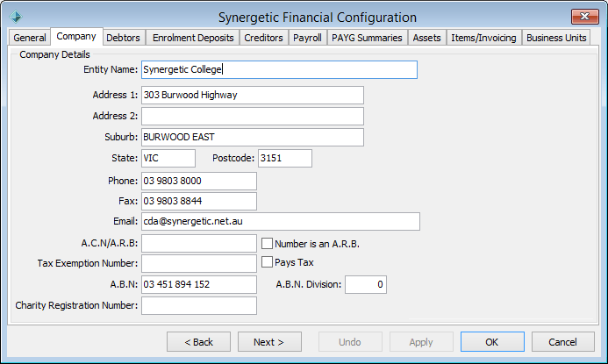The width and height of the screenshot is (608, 364).
Task: Switch to the General tab
Action: pyautogui.click(x=30, y=38)
